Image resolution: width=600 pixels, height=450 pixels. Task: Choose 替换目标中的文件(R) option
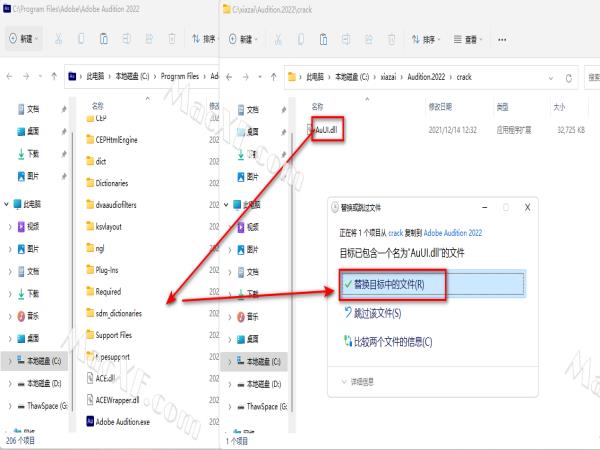(385, 285)
